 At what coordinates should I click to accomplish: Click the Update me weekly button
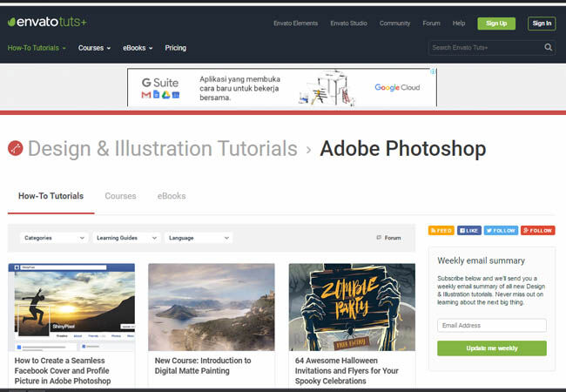[x=492, y=348]
